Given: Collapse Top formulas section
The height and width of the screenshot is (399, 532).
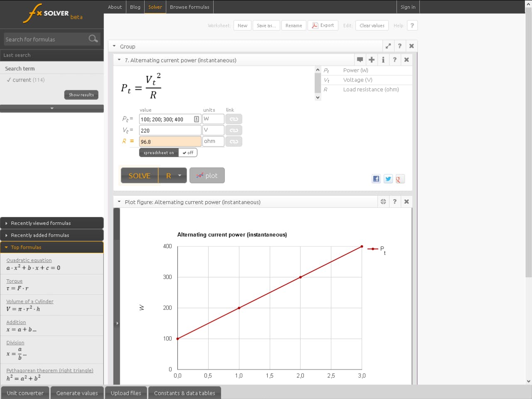Looking at the screenshot, I should pos(52,247).
